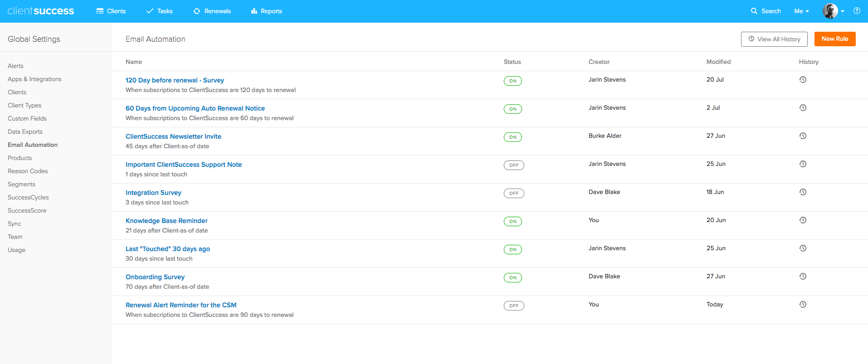Enable Renewal Alert Reminder for the CSM
This screenshot has height=364, width=868.
(x=514, y=306)
